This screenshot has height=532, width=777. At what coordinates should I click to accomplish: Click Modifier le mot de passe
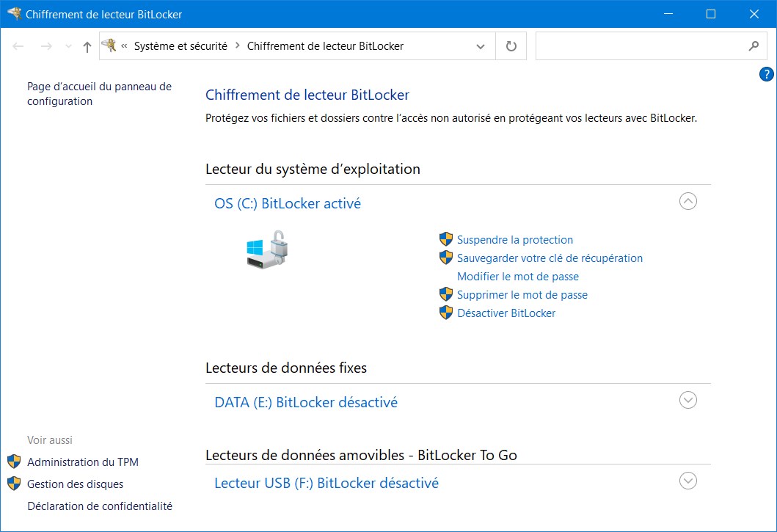pos(518,277)
